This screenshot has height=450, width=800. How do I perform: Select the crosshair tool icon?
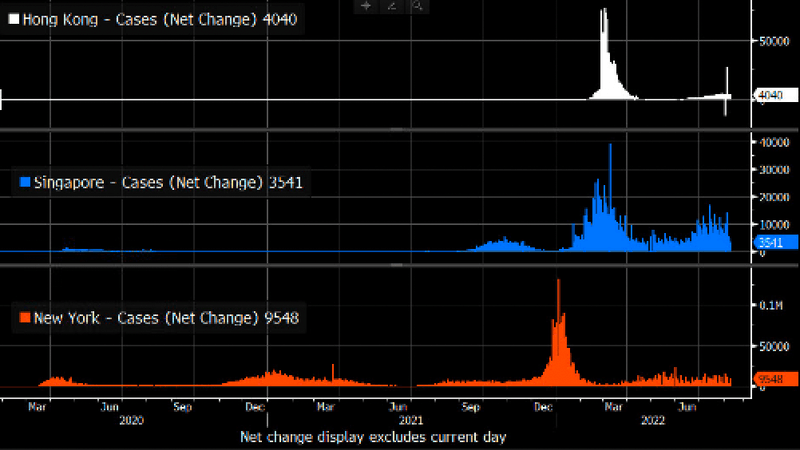(x=366, y=6)
